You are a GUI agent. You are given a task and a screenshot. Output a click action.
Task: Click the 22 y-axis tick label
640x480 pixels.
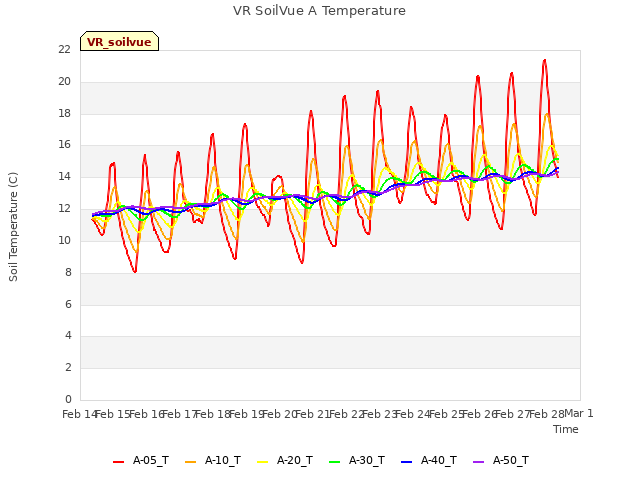coord(64,49)
